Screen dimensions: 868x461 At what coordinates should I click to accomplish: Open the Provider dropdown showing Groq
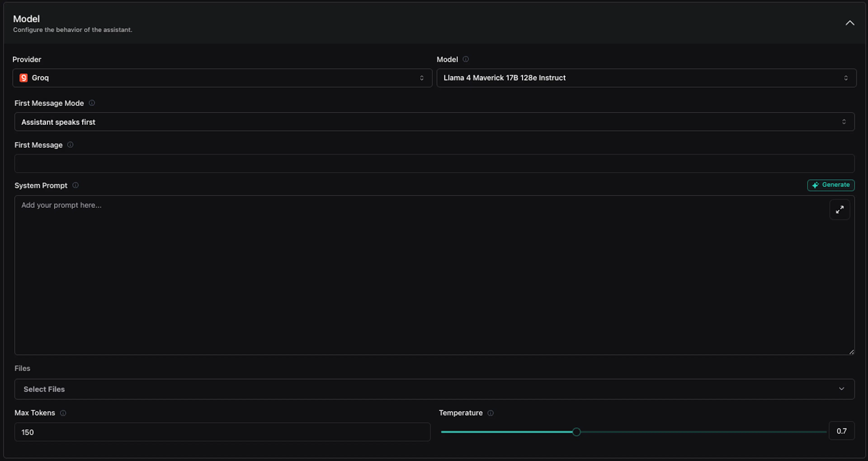[222, 78]
